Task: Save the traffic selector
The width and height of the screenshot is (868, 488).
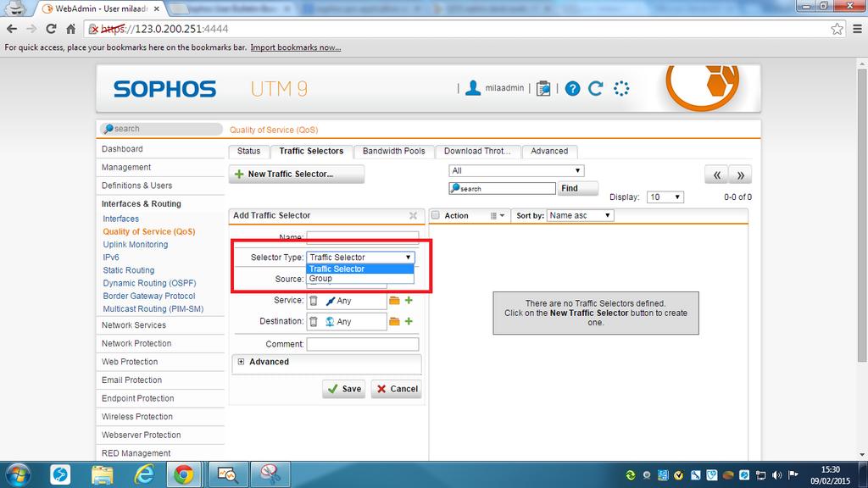Action: pyautogui.click(x=344, y=389)
